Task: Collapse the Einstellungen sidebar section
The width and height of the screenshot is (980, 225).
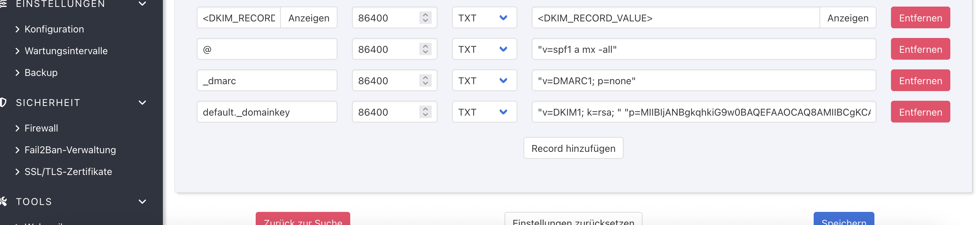Action: (142, 4)
